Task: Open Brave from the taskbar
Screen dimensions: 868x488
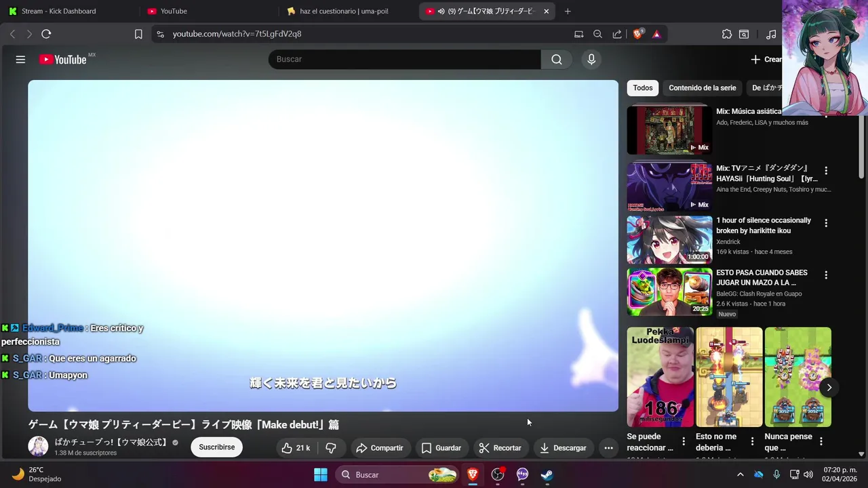Action: [x=473, y=474]
